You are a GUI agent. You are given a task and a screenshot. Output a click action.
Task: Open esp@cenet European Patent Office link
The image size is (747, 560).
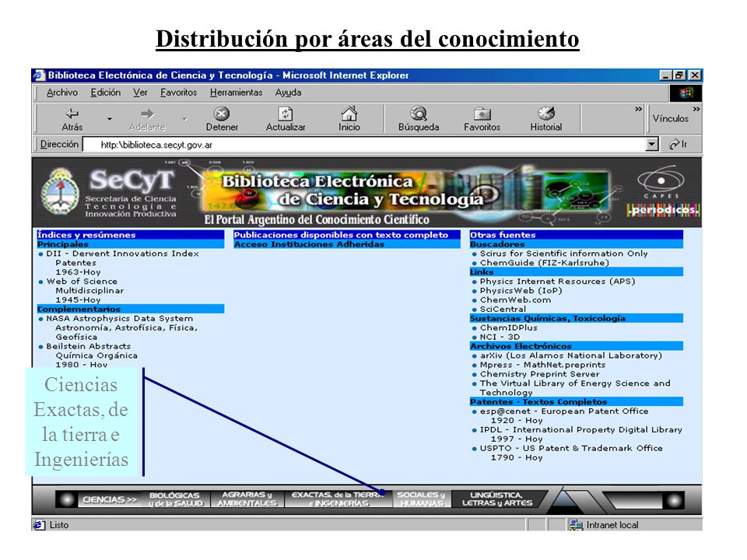(563, 411)
